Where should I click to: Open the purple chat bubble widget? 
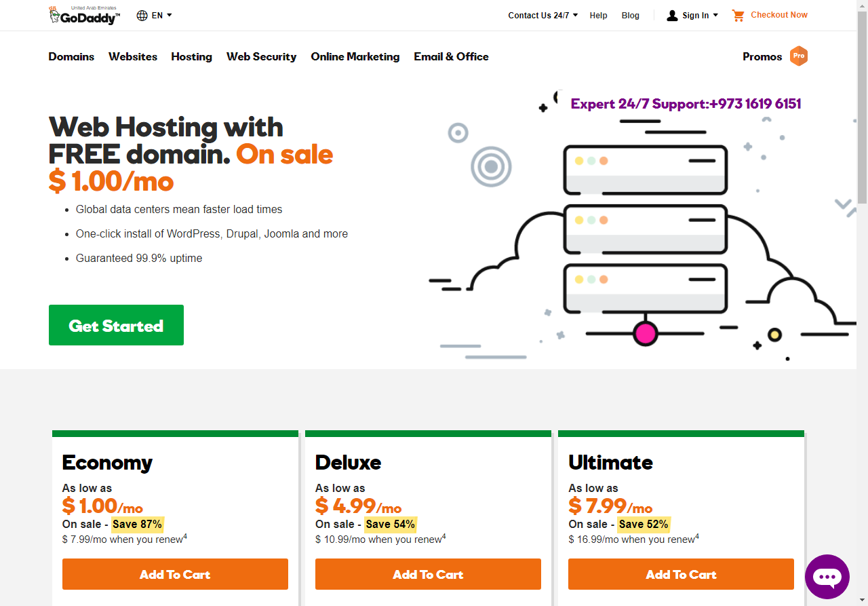click(x=827, y=577)
